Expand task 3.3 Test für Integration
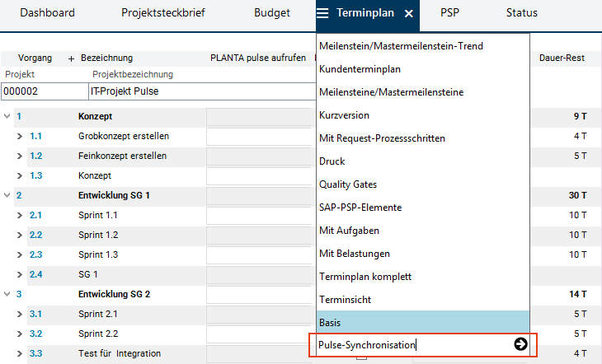Image resolution: width=602 pixels, height=364 pixels. [19, 353]
